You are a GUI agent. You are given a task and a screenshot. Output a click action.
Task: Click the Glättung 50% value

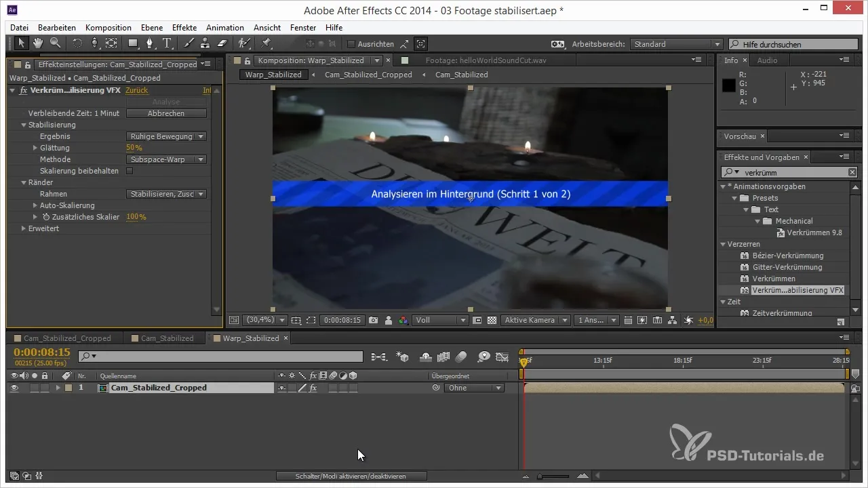pos(134,148)
